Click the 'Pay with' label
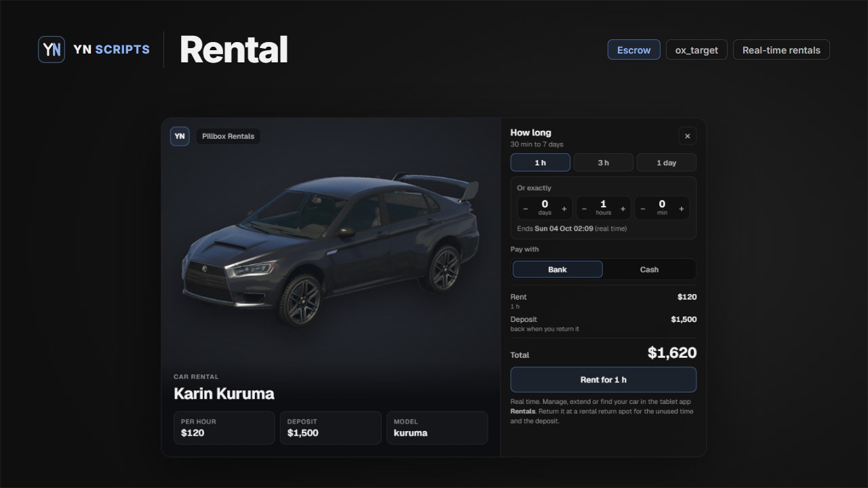 [x=525, y=249]
